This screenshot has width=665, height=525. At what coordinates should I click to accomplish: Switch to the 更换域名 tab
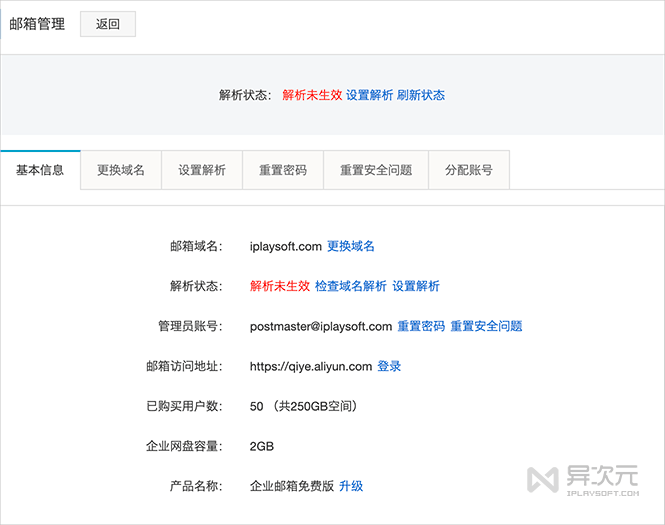[x=121, y=170]
